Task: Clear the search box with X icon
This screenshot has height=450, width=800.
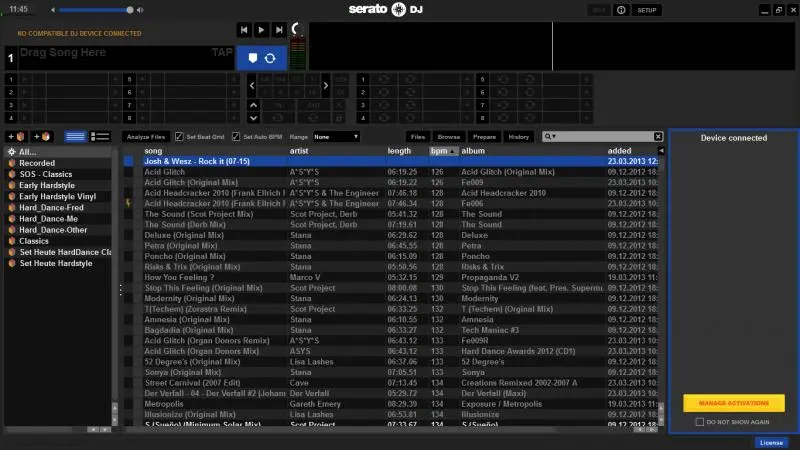Action: coord(658,136)
